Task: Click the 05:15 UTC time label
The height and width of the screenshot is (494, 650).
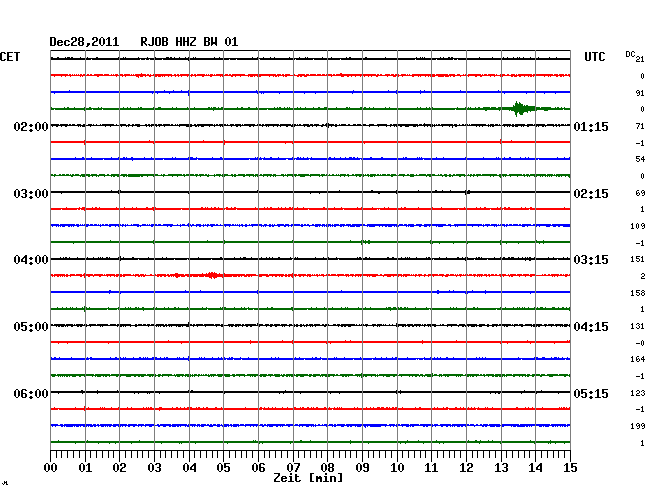Action: pyautogui.click(x=591, y=393)
